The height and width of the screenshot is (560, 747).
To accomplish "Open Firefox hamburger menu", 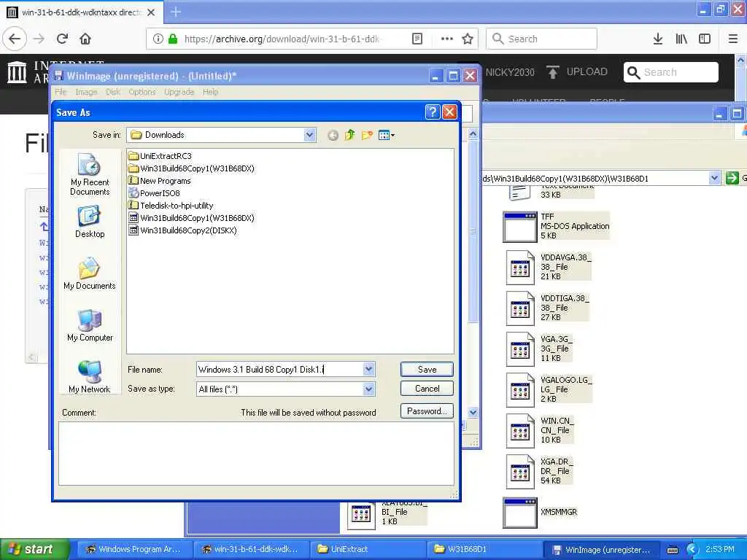I will (733, 39).
